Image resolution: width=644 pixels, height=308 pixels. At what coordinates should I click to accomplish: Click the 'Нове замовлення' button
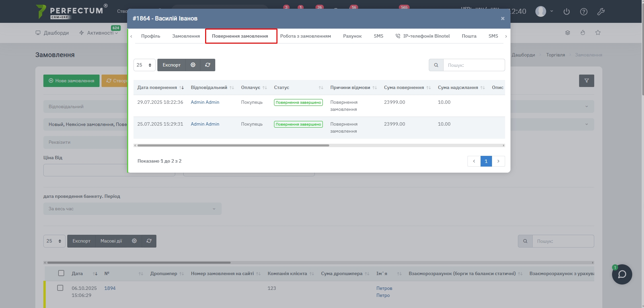coord(71,81)
